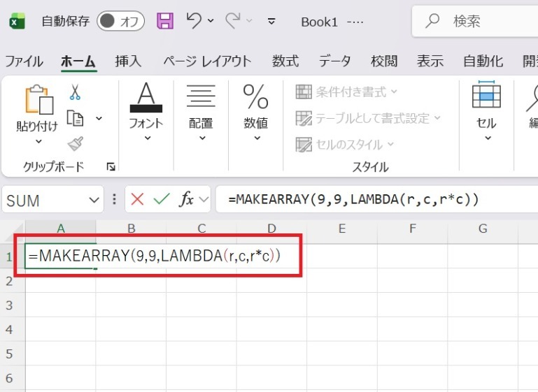This screenshot has width=538, height=392.
Task: Open the fx insert function dialog
Action: coord(186,199)
